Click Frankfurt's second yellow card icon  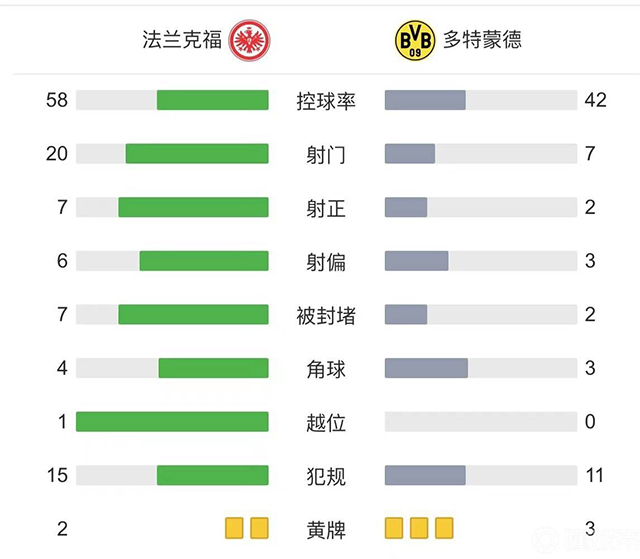260,527
